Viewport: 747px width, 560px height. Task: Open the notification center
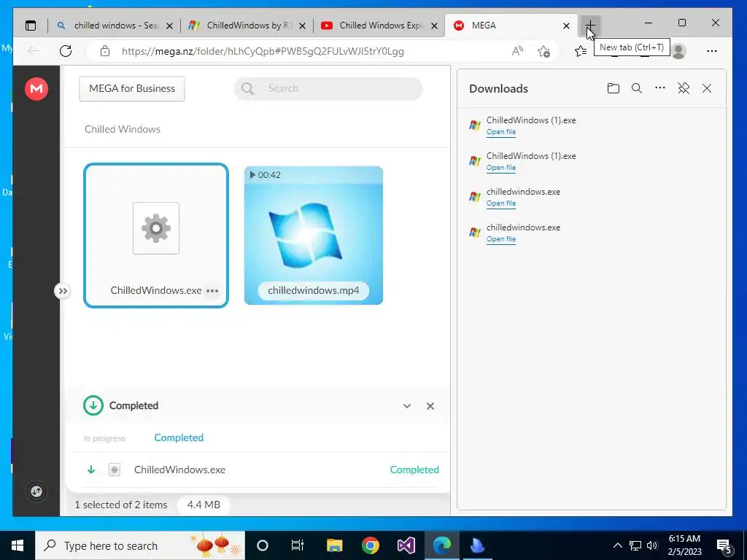(724, 547)
